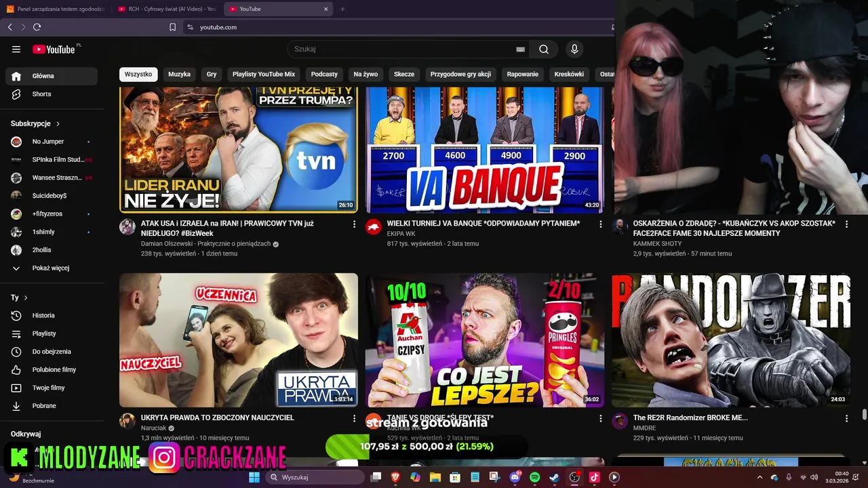Click the search magnifier button

point(544,49)
